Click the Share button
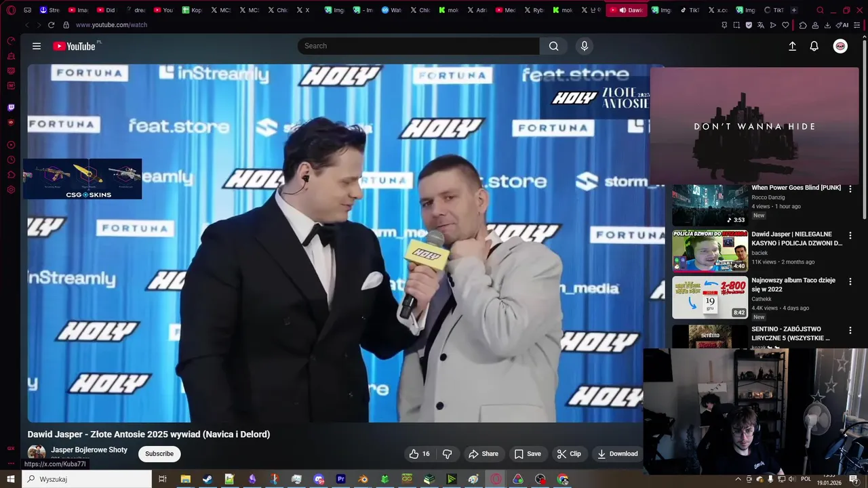Screen dimensions: 868x488 click(x=484, y=453)
